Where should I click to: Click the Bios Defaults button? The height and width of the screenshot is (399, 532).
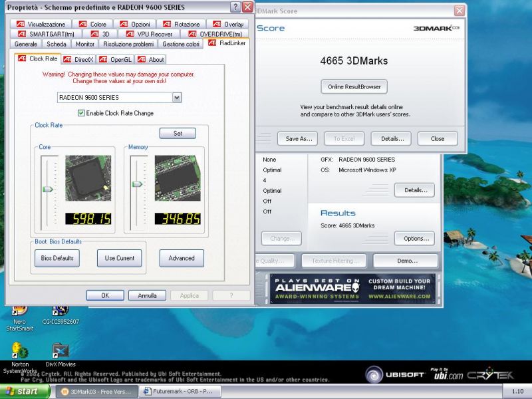pyautogui.click(x=57, y=258)
